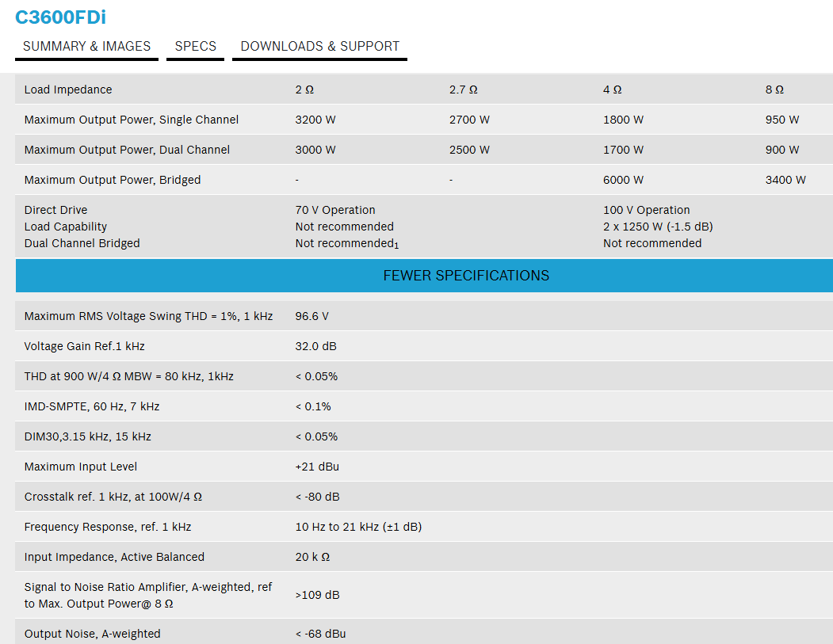
Task: Click the THD row's '< 0.05%' value
Action: pyautogui.click(x=316, y=376)
